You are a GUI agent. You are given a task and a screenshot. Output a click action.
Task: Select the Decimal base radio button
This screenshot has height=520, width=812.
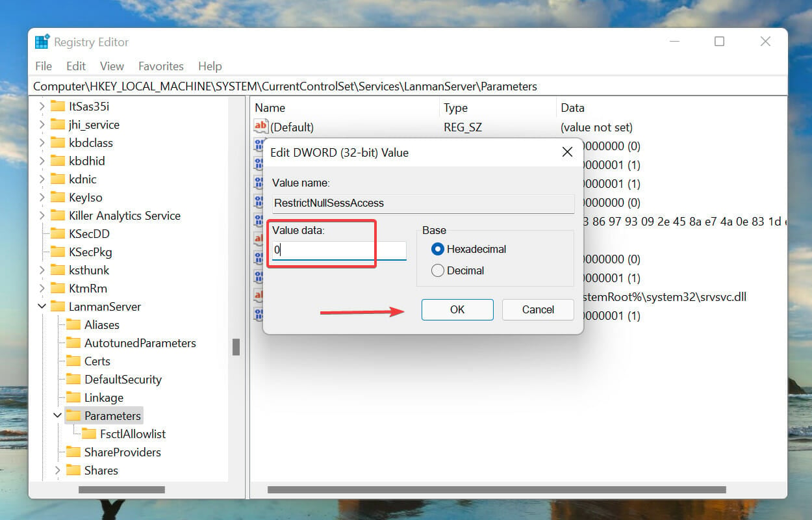point(437,270)
